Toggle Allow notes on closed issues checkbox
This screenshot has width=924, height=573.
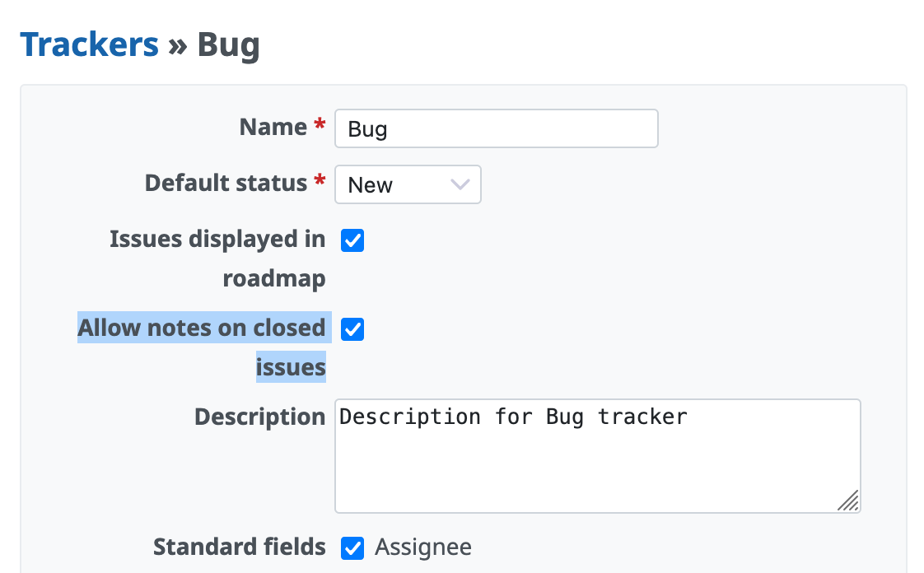pos(352,329)
